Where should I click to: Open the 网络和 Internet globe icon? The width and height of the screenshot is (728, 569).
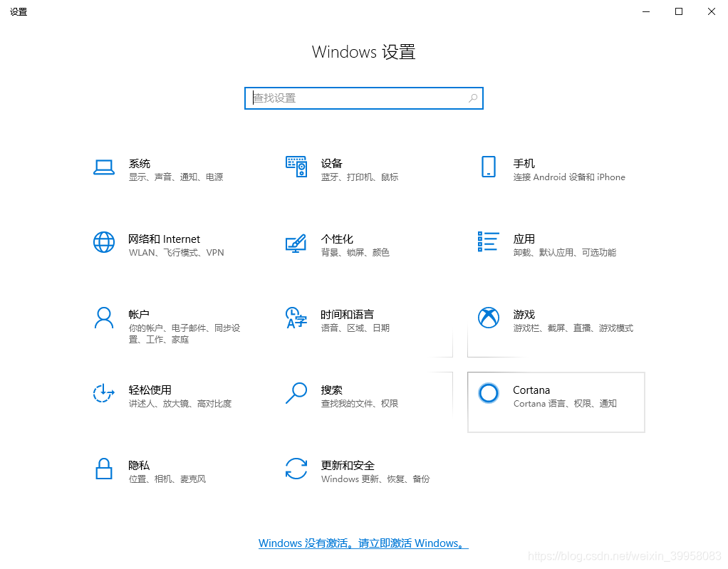(103, 242)
